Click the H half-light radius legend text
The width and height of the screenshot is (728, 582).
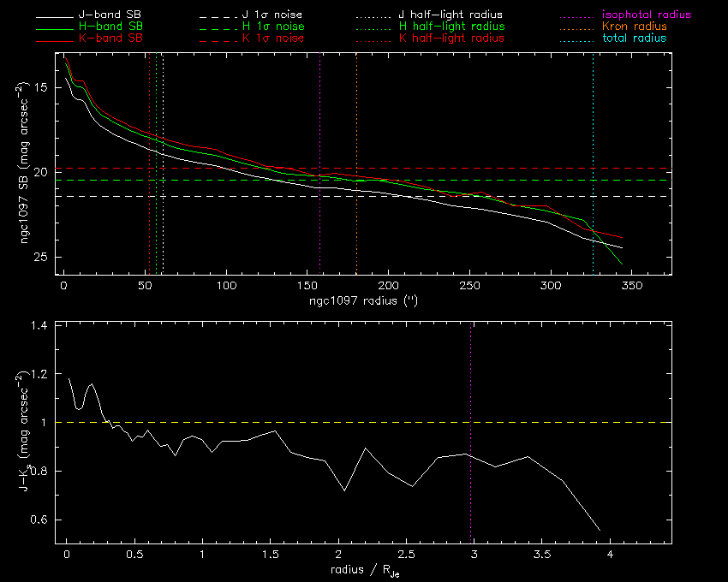coord(451,27)
